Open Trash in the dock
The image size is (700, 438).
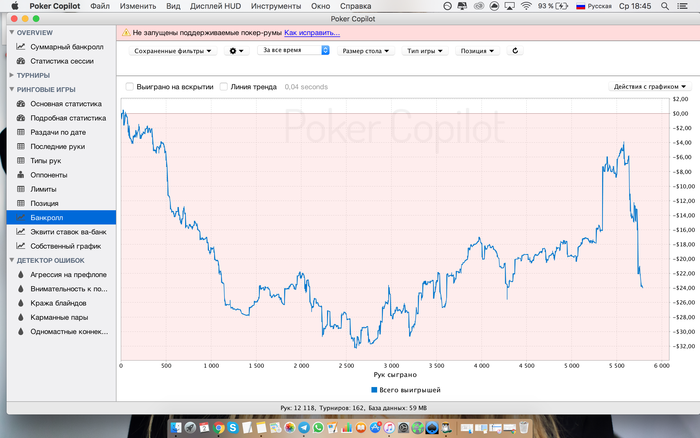tap(524, 428)
